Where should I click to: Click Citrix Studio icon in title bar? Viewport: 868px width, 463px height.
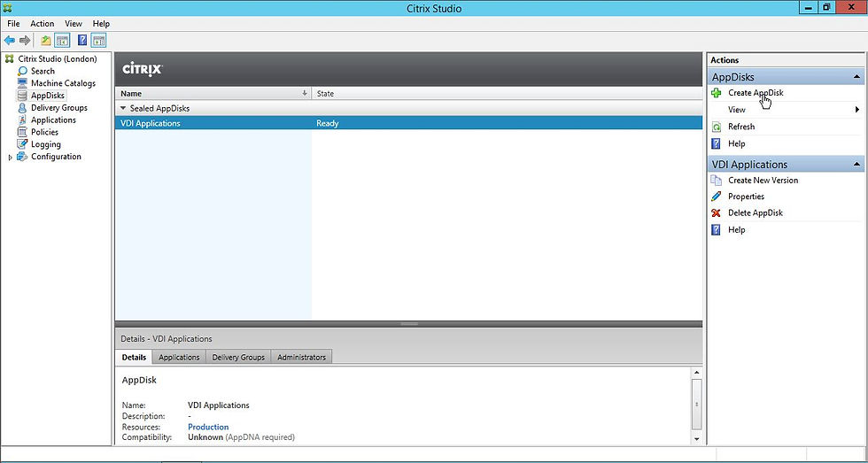(8, 8)
